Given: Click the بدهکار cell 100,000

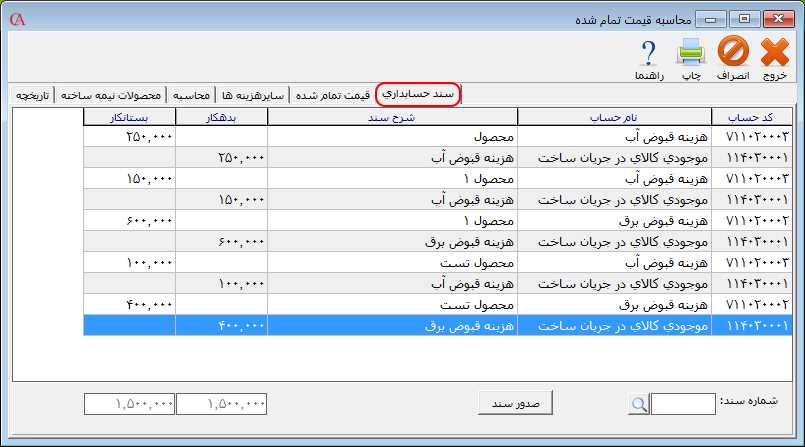Looking at the screenshot, I should click(221, 284).
